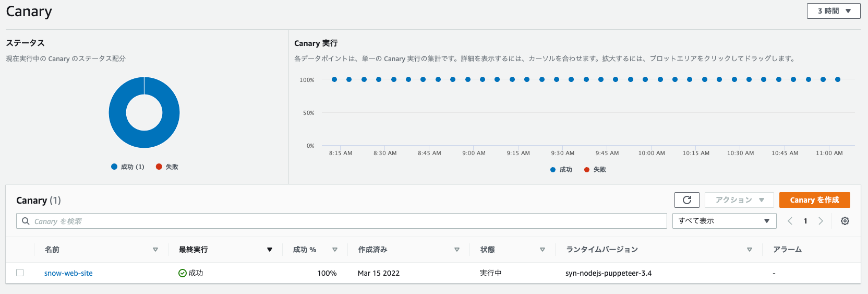The height and width of the screenshot is (294, 868).
Task: Click 成功 text in 最終実行 cell
Action: click(x=196, y=273)
